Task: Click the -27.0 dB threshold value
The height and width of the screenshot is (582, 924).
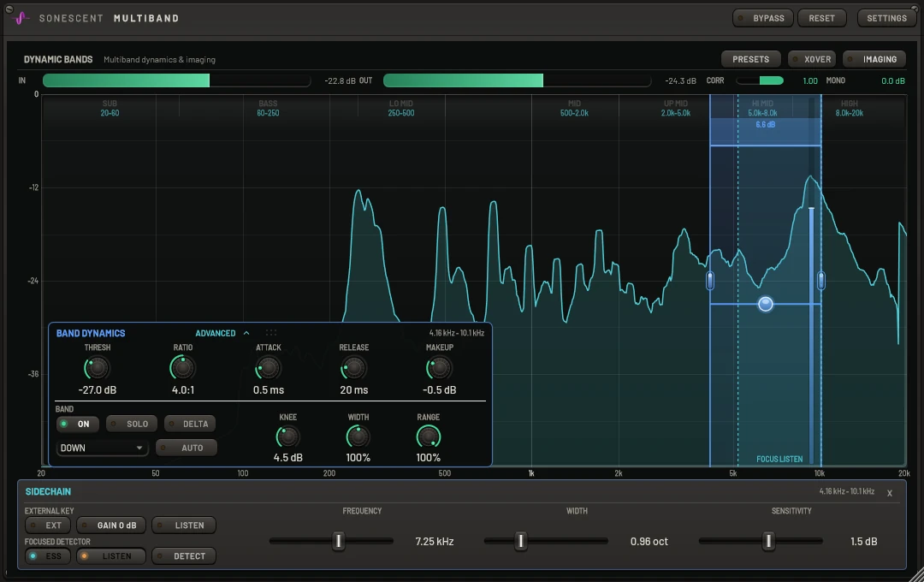Action: [x=98, y=390]
